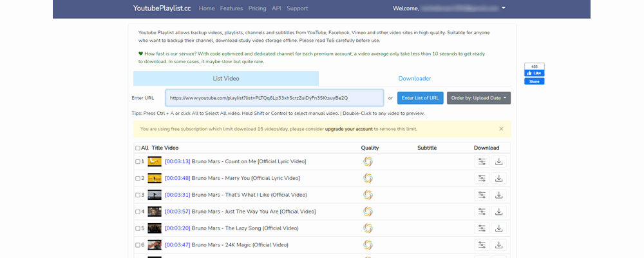Focus the Enter URL input field
The width and height of the screenshot is (644, 258).
(x=274, y=98)
